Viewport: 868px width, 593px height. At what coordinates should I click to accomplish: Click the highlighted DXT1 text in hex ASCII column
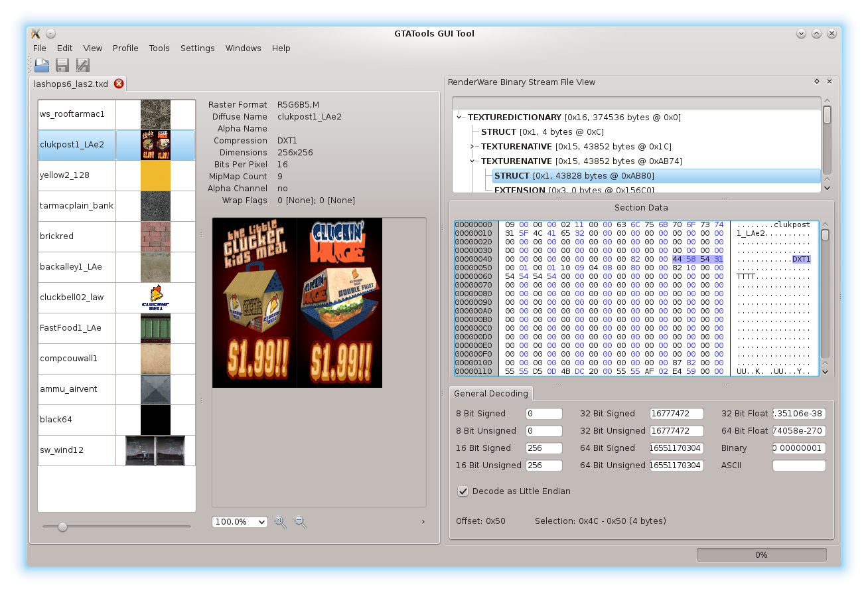coord(802,259)
